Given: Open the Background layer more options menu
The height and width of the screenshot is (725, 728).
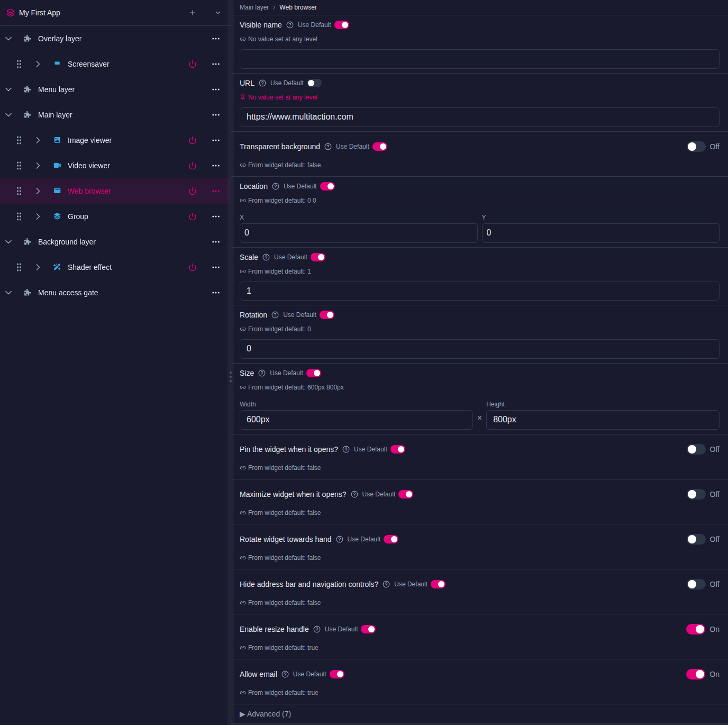Looking at the screenshot, I should pos(216,242).
